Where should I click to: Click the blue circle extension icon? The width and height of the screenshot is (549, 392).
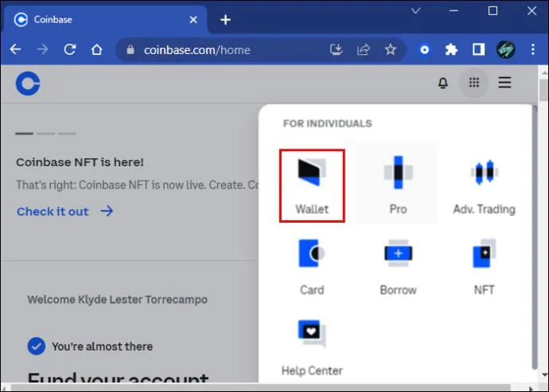(x=424, y=50)
